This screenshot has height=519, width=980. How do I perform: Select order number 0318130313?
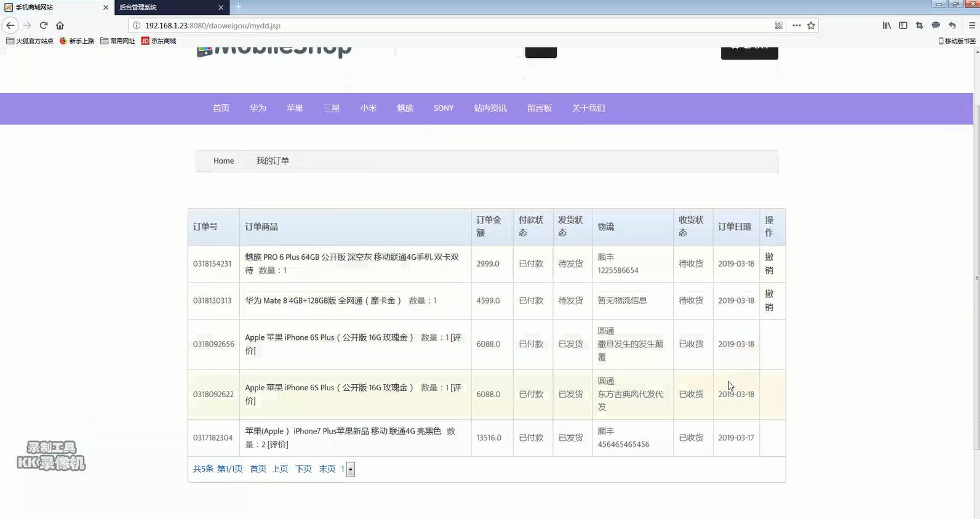212,300
